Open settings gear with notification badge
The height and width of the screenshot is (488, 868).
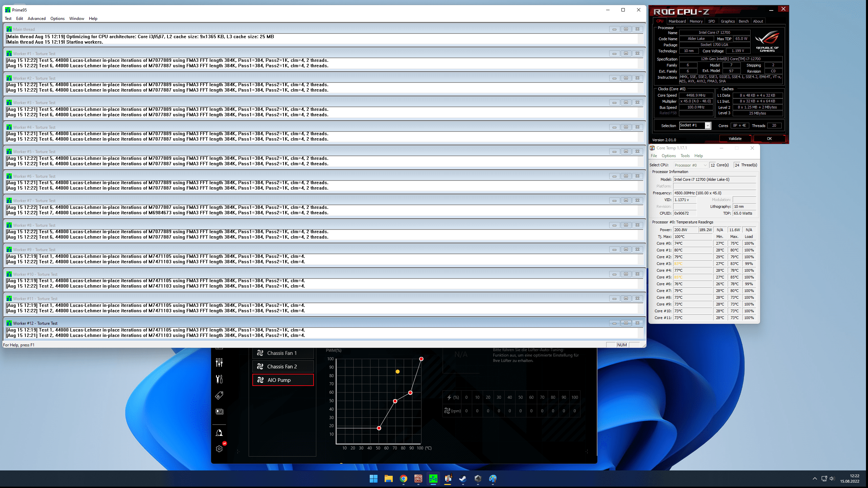click(x=219, y=449)
